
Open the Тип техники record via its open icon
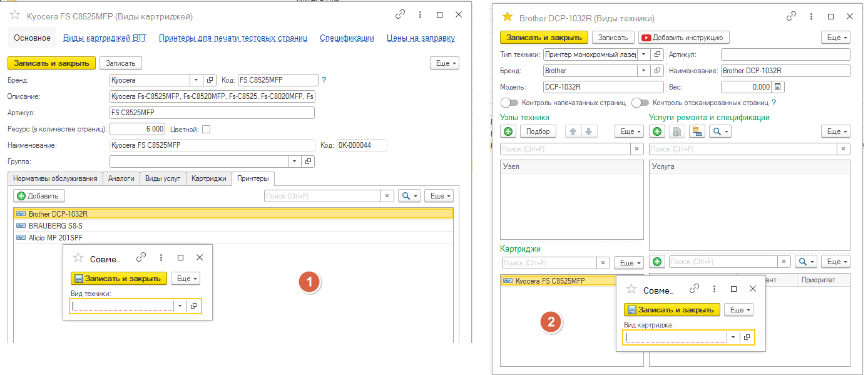pos(657,54)
